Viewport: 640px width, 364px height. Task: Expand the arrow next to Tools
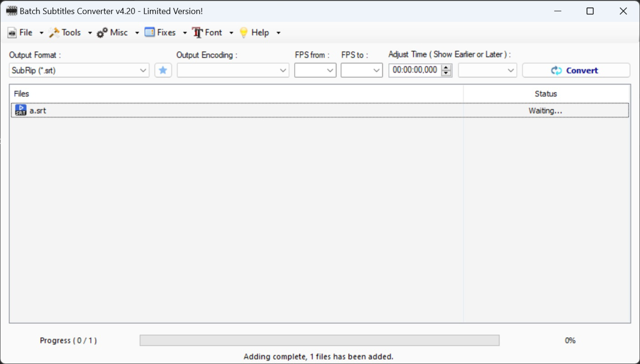pyautogui.click(x=90, y=33)
